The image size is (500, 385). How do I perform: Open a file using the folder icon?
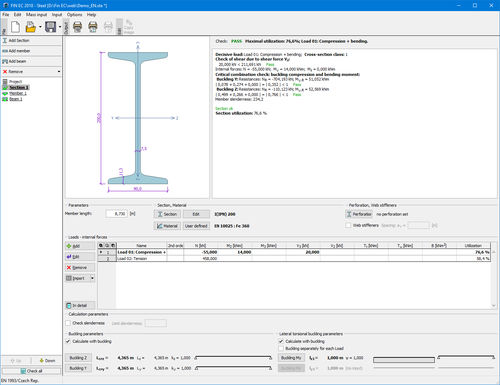[31, 27]
